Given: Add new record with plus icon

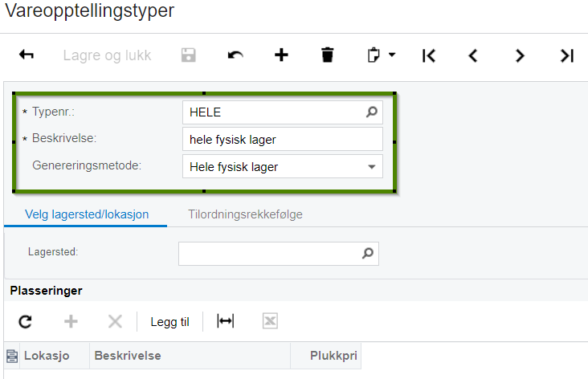Looking at the screenshot, I should tap(281, 55).
